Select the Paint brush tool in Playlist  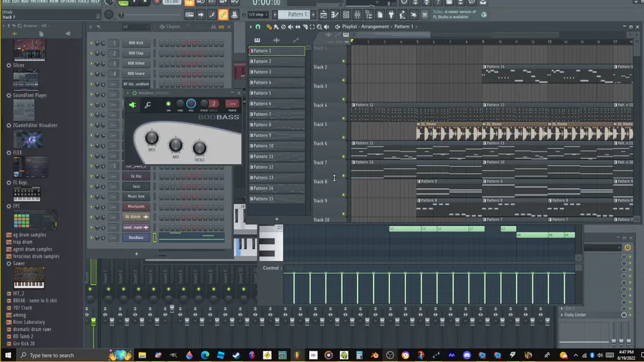276,26
